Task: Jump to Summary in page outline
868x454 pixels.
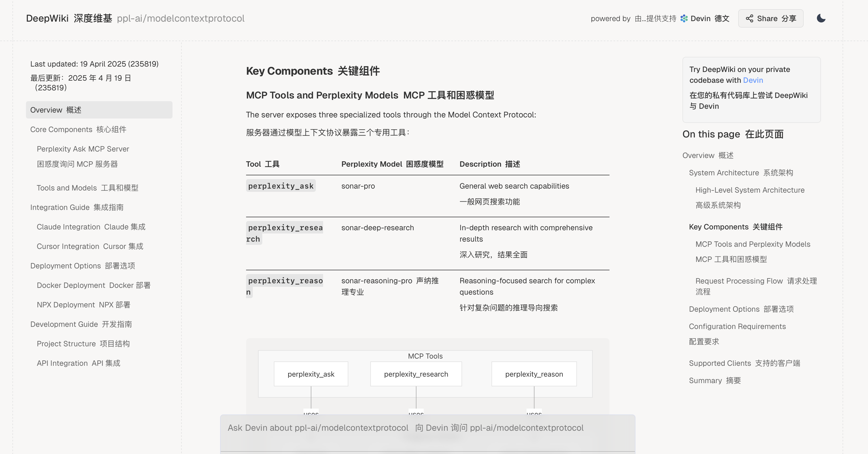Action: (x=714, y=380)
